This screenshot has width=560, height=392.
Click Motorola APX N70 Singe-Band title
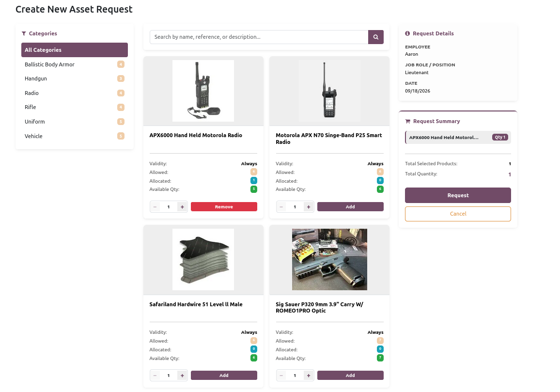(x=329, y=139)
